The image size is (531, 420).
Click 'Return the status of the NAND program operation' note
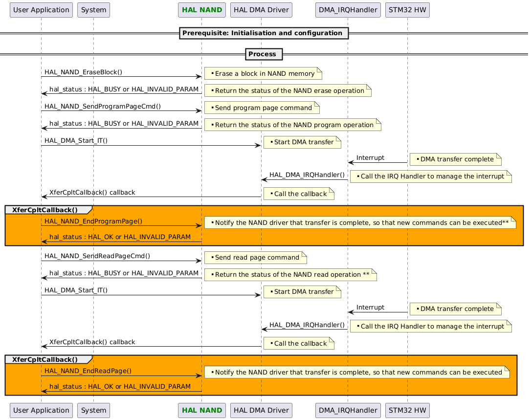tap(292, 125)
